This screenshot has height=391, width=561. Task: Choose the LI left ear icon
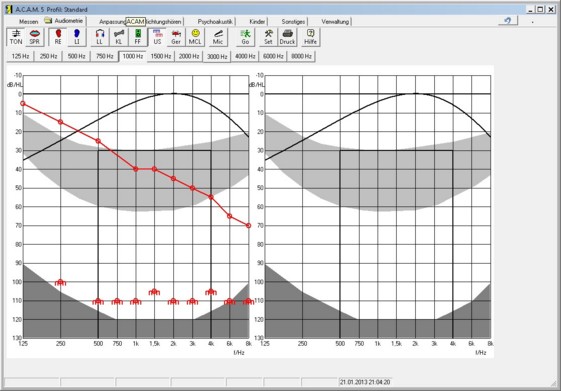(77, 37)
